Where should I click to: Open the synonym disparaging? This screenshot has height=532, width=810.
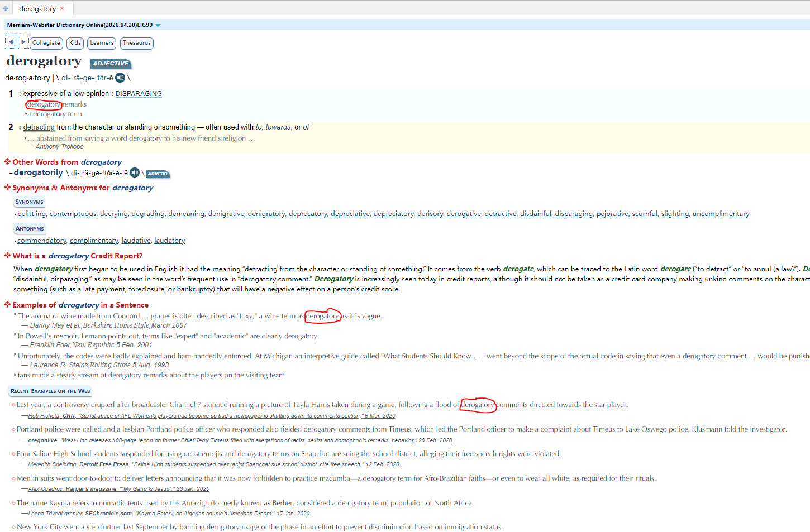[574, 214]
